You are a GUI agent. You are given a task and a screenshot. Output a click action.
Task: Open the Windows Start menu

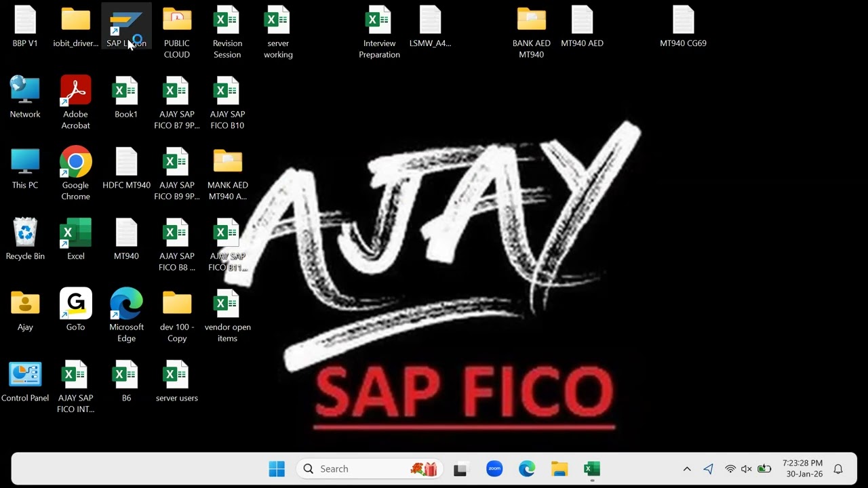[x=277, y=469]
